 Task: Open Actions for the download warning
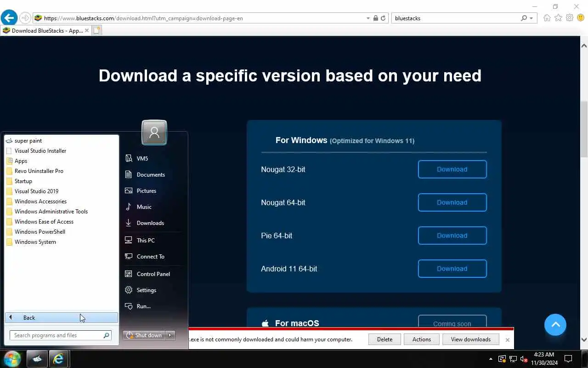click(422, 339)
